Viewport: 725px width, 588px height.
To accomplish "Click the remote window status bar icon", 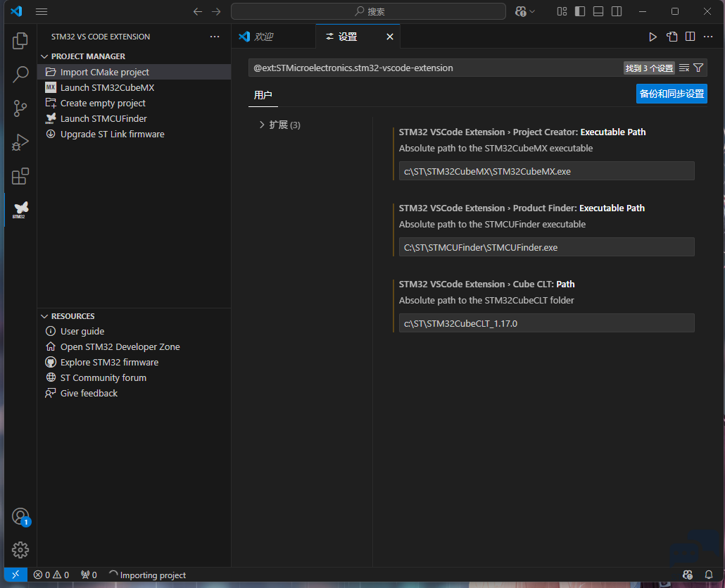I will click(15, 575).
